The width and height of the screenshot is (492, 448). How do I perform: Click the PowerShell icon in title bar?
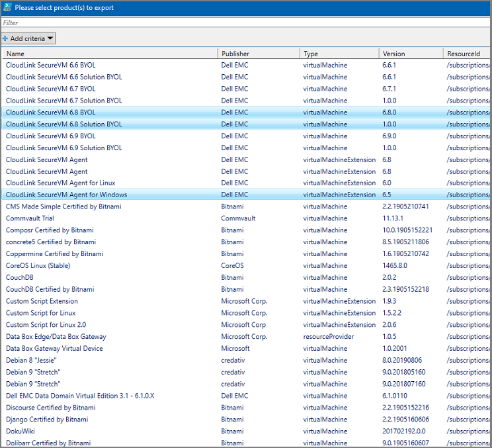(7, 8)
